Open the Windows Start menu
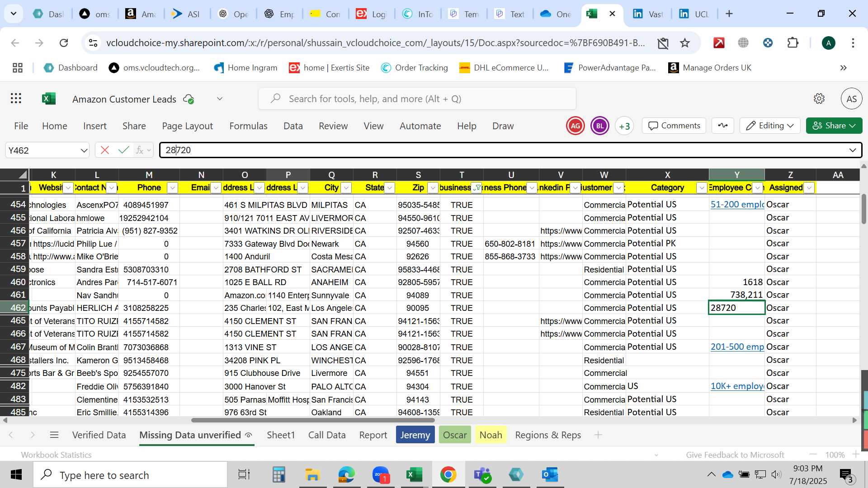Screen dimensions: 868x488 click(16, 475)
